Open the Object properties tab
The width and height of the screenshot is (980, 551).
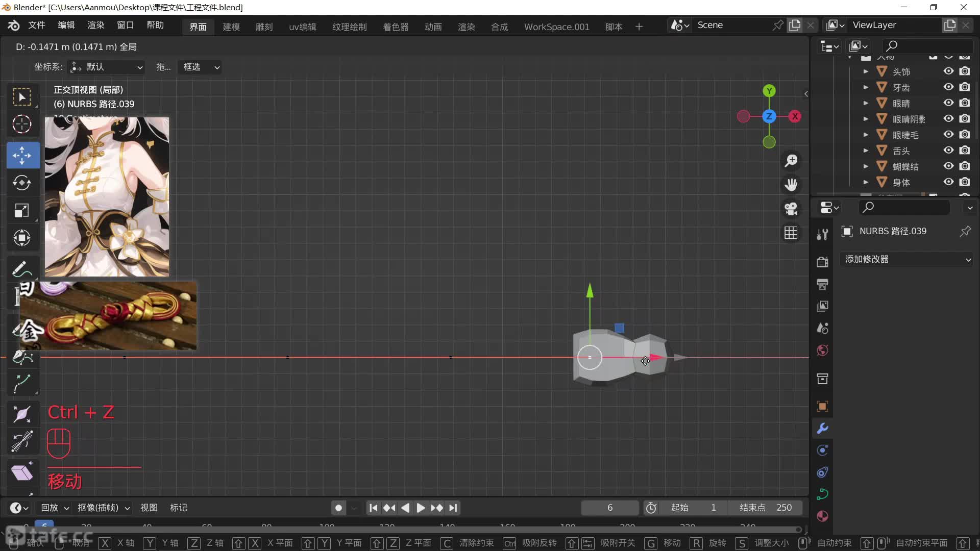tap(822, 407)
